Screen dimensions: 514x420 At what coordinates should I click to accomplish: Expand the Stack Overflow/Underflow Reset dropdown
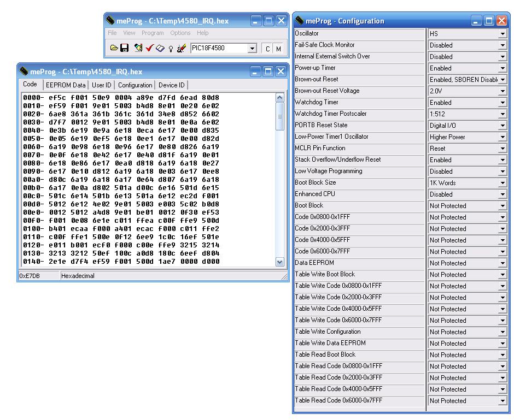click(503, 159)
